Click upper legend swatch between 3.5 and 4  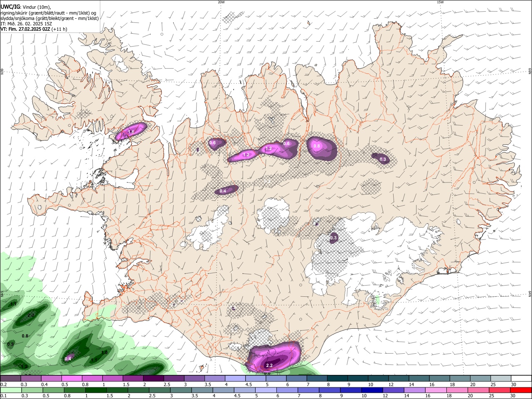click(215, 379)
